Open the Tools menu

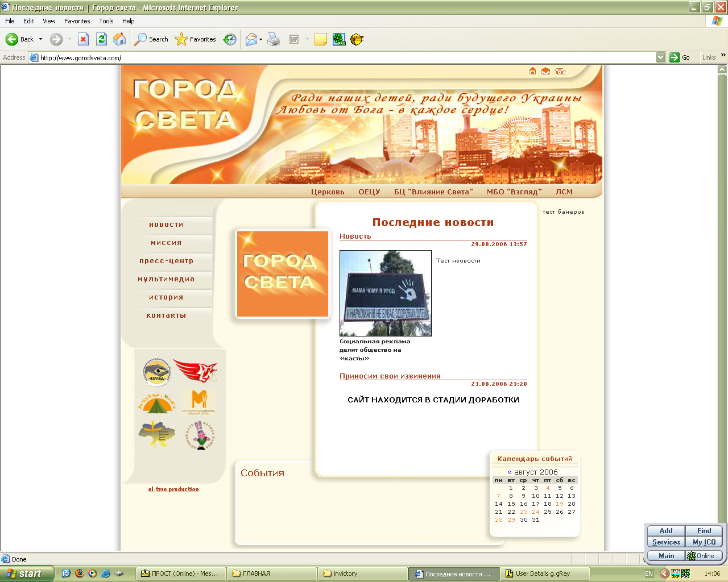click(106, 21)
